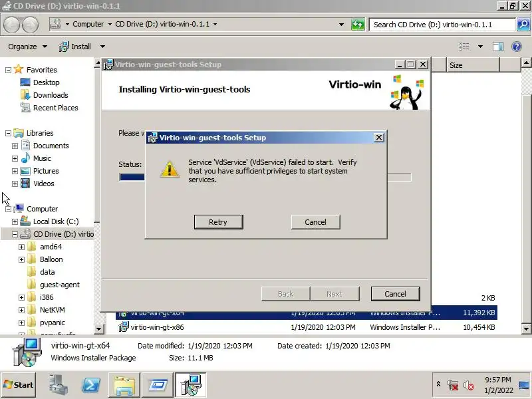Select the pvpanic folder
Screen dimensions: 532x399
coord(53,323)
